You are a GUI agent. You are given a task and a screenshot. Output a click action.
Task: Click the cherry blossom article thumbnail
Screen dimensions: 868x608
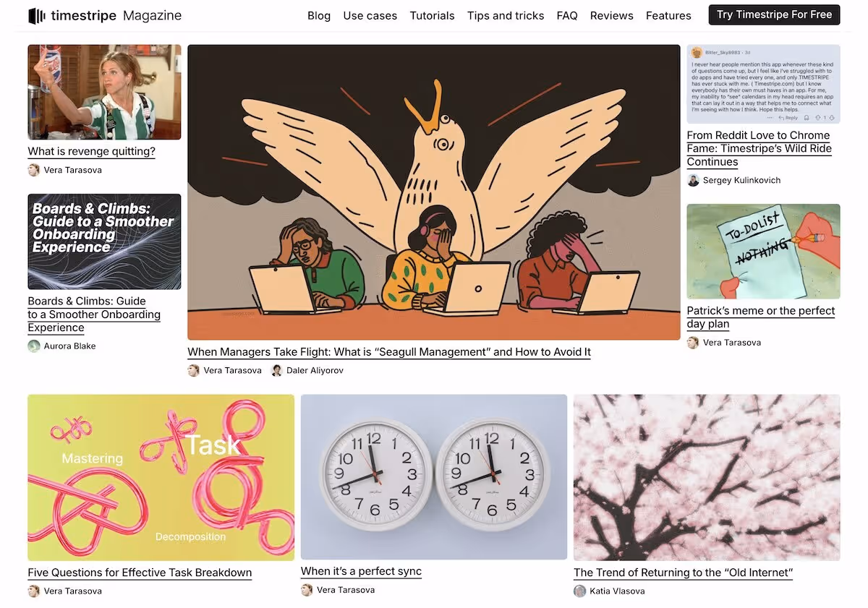click(x=707, y=477)
